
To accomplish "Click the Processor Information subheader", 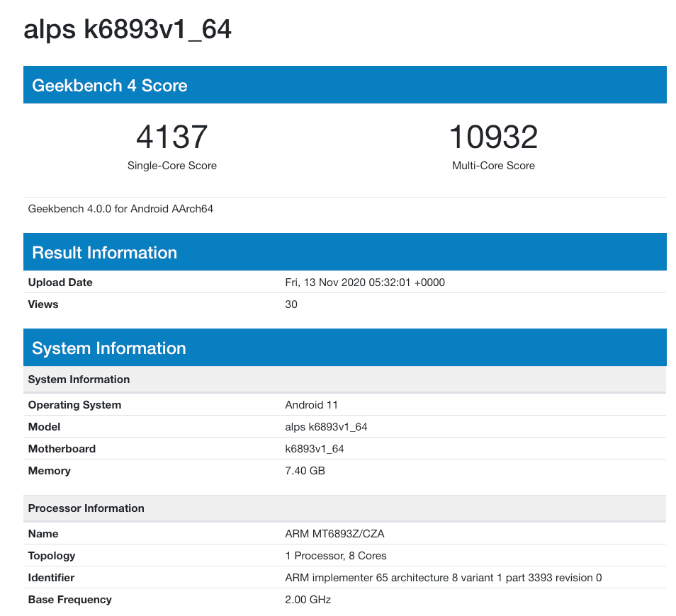I will coord(345,508).
